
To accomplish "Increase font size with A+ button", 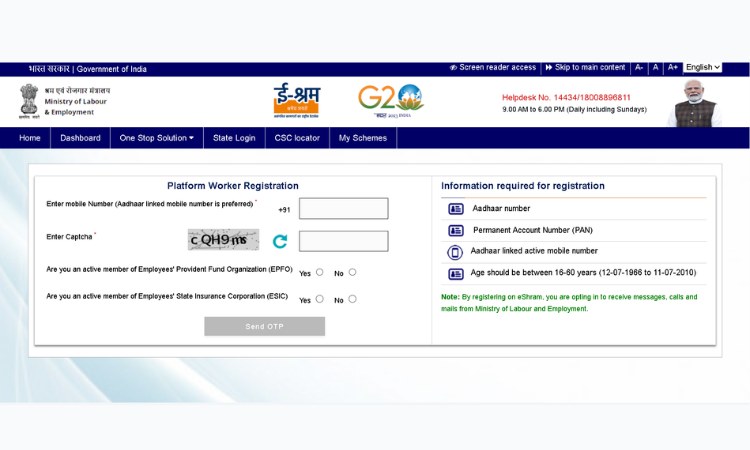I will pos(673,67).
